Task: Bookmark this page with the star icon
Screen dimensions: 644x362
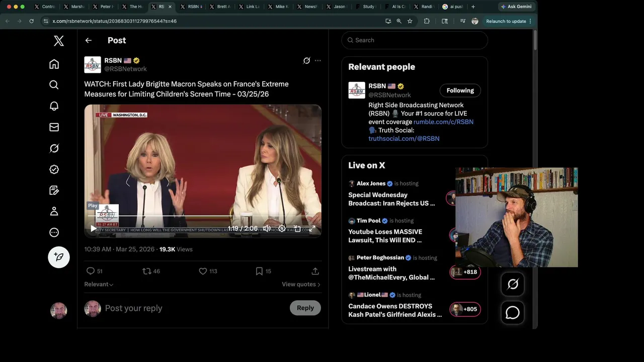Action: click(410, 21)
